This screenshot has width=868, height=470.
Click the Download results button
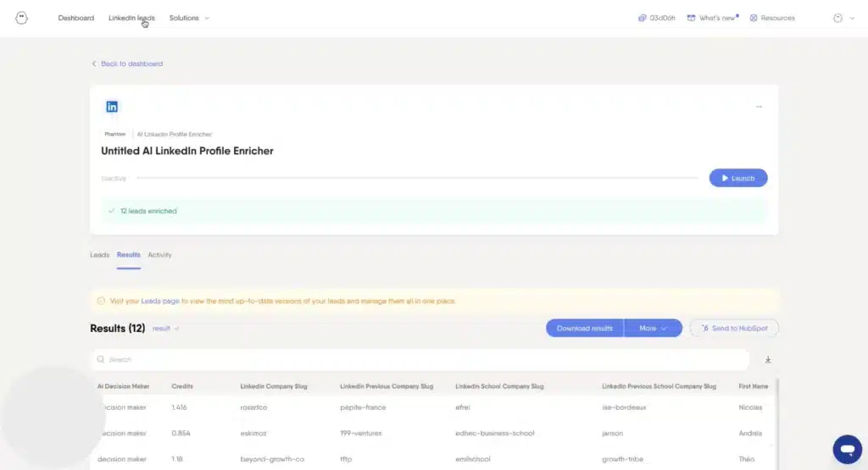click(584, 328)
